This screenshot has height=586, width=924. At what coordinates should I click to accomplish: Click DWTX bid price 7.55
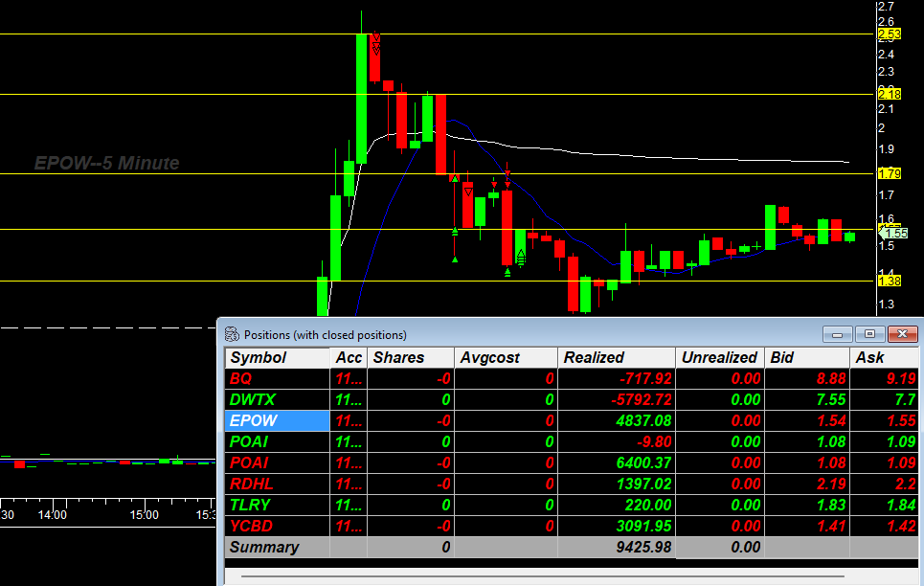pos(831,399)
